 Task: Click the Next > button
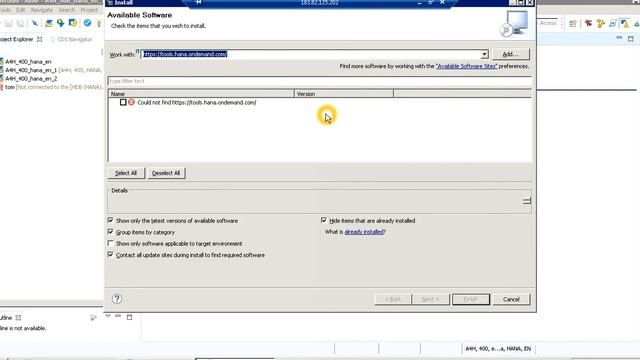(x=430, y=299)
